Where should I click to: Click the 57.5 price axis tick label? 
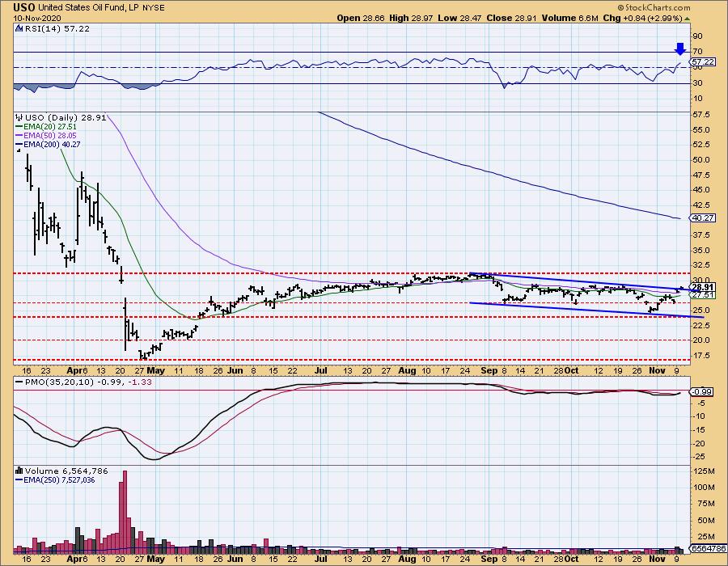click(x=701, y=114)
